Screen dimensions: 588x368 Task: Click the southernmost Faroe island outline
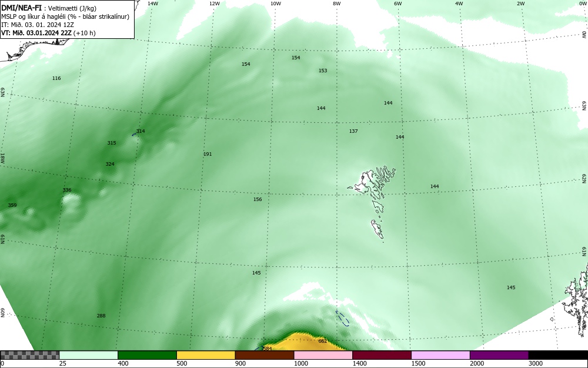pos(377,229)
